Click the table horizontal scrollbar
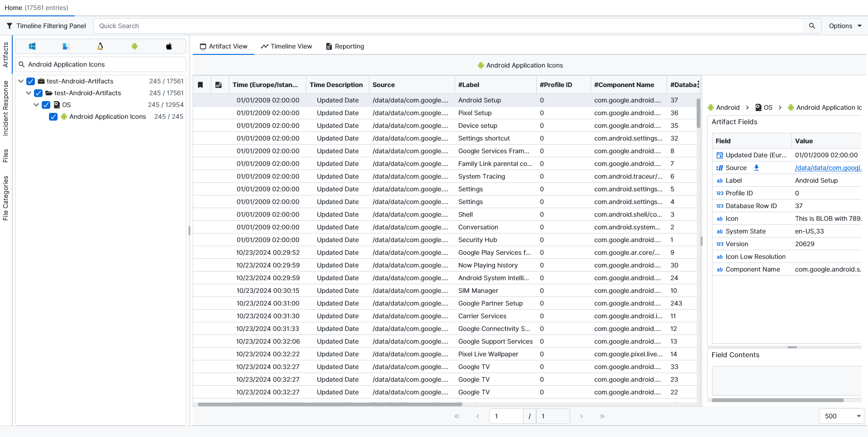 pos(330,404)
